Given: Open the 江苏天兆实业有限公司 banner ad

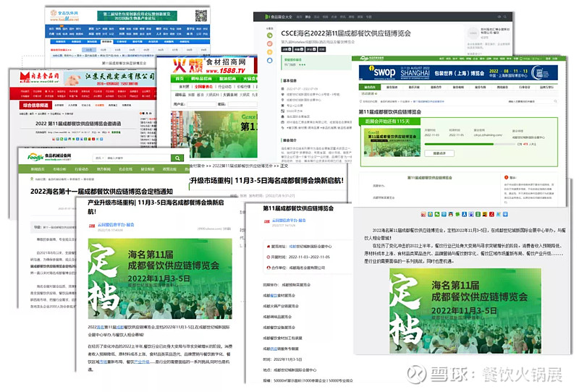Looking at the screenshot, I should [109, 79].
